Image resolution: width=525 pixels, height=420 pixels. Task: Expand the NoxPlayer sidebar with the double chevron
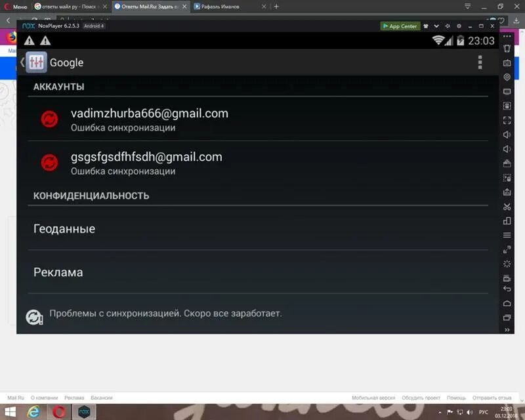[507, 330]
